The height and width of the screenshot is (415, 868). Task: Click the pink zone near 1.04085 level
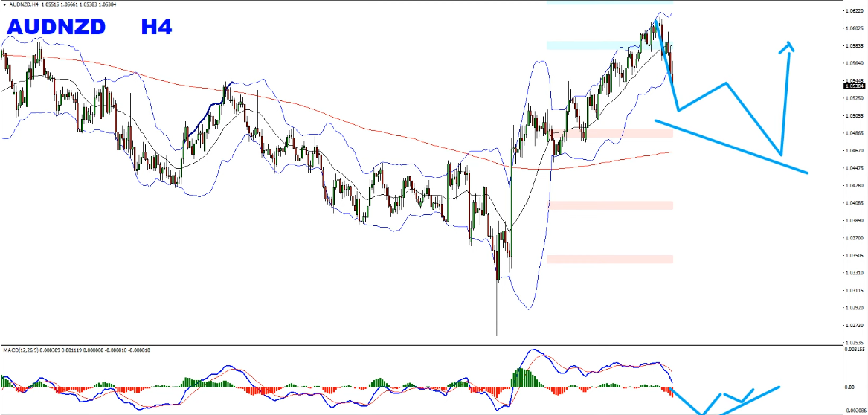click(610, 205)
